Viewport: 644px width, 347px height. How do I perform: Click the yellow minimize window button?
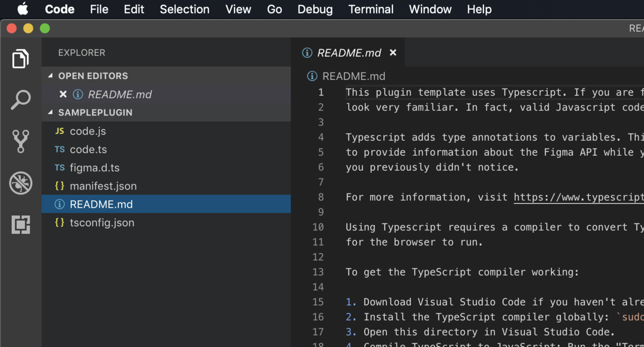point(28,28)
